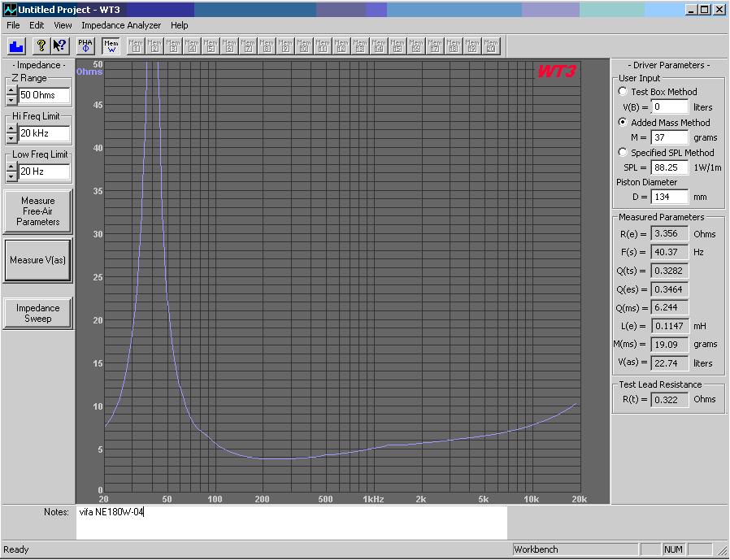The image size is (730, 560).
Task: Increase Z Range with the up arrow
Action: click(11, 91)
